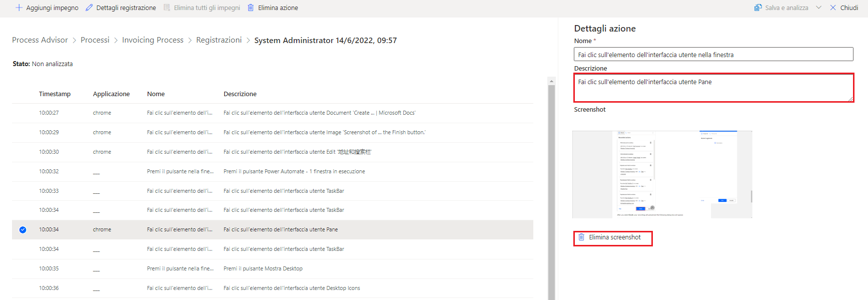Expand the Salva e analizza dropdown arrow
This screenshot has height=300, width=868.
pos(818,8)
